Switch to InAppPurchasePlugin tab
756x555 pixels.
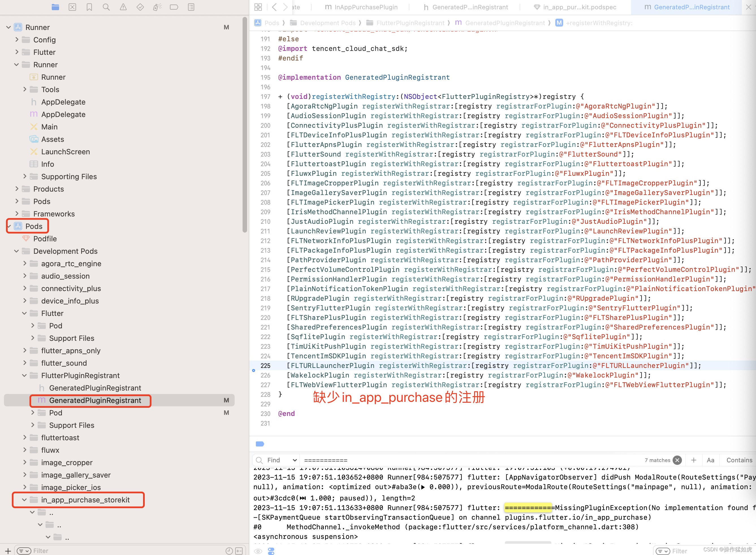click(x=361, y=7)
